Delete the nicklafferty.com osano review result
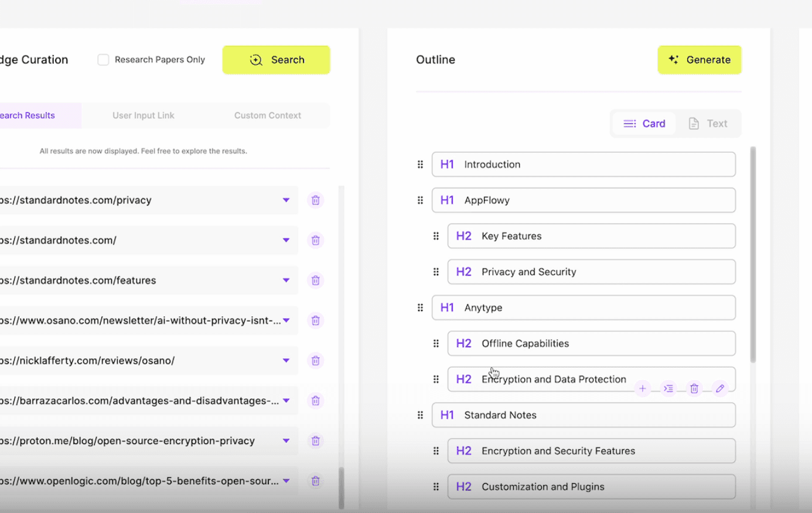The image size is (812, 513). coord(315,361)
